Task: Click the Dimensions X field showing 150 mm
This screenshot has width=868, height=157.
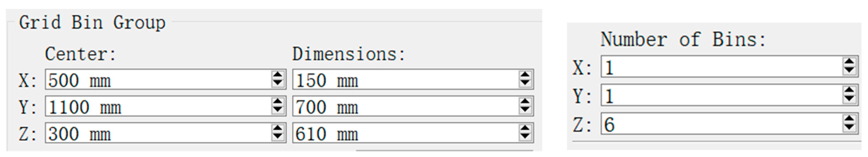Action: 404,80
